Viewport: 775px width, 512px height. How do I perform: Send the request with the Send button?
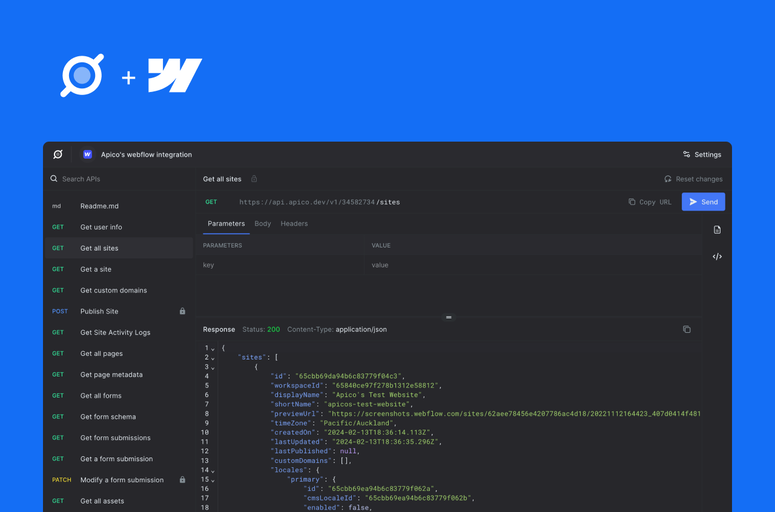click(703, 202)
